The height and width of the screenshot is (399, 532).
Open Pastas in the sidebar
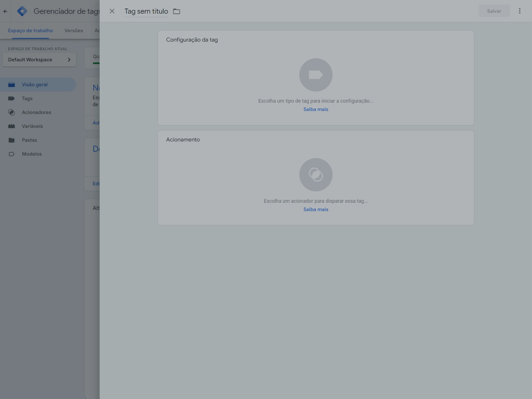[29, 140]
